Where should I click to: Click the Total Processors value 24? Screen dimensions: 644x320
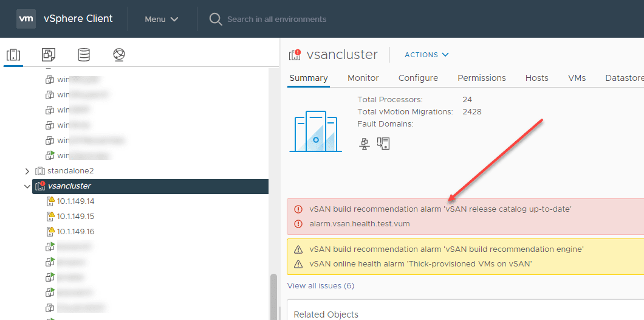tap(467, 100)
